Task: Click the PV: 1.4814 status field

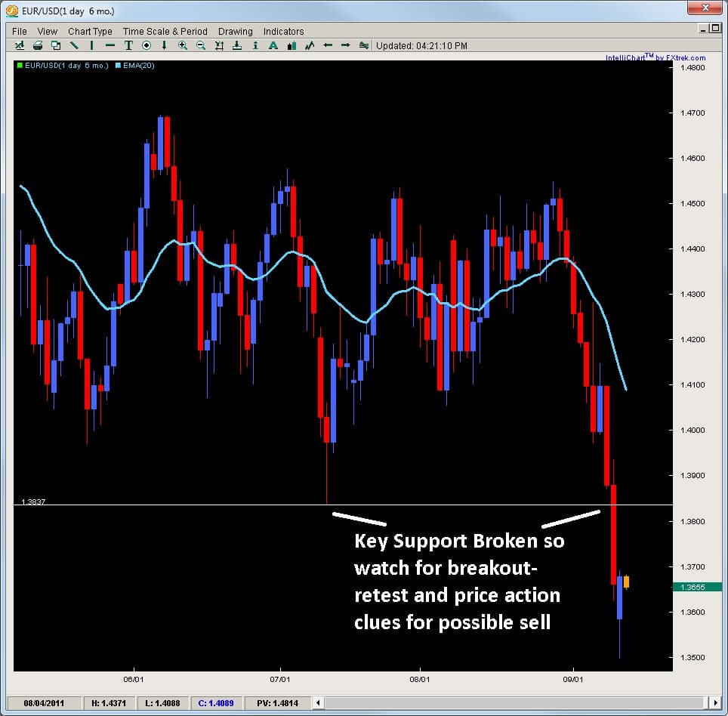Action: [x=278, y=703]
